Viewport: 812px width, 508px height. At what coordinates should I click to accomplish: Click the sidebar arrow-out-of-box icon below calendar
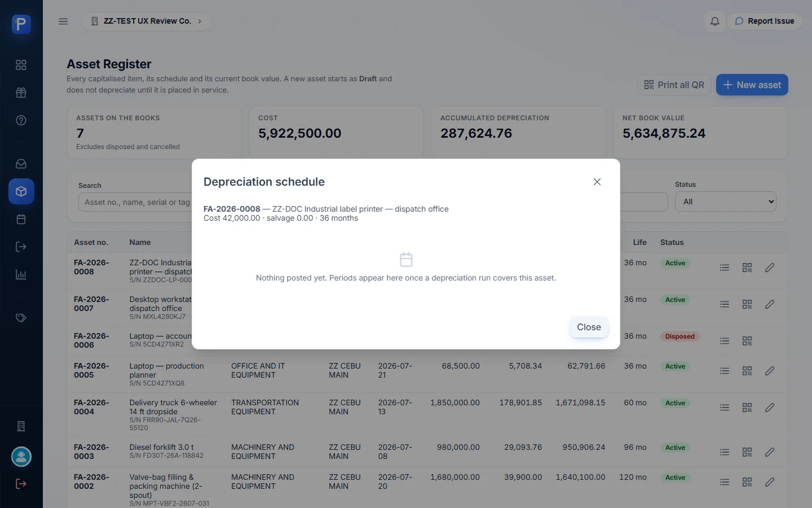21,247
